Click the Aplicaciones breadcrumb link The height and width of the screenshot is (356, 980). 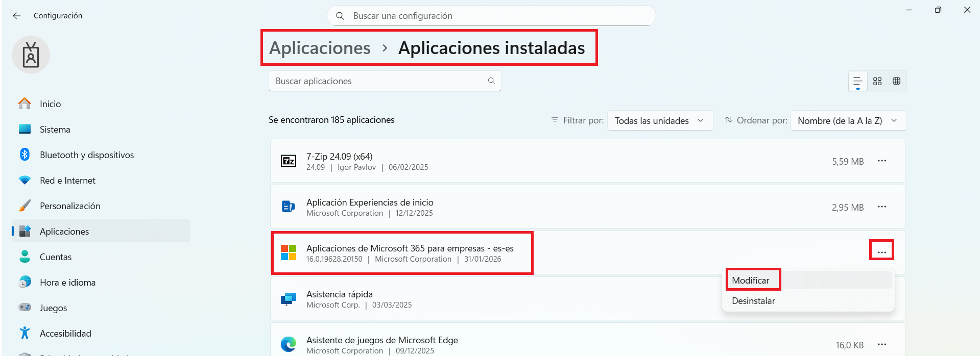[x=320, y=48]
